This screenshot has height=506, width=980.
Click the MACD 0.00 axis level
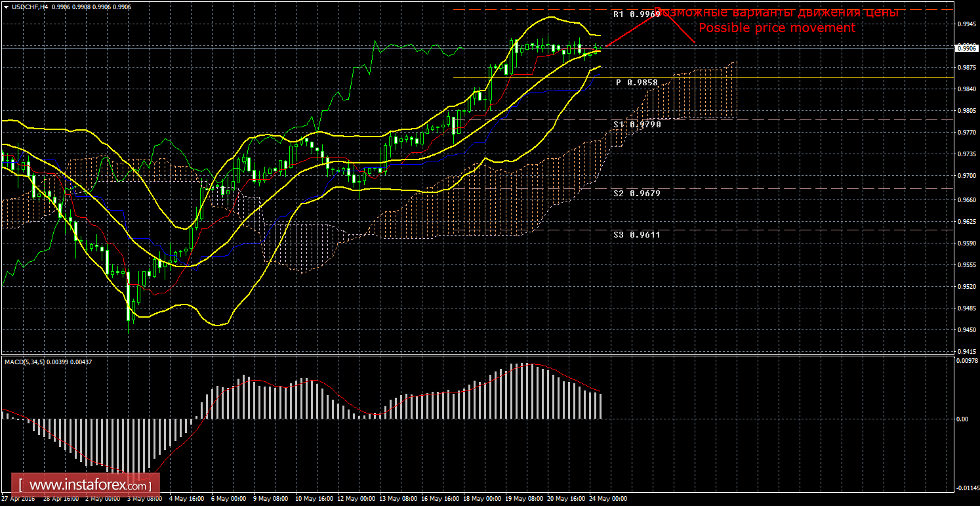962,419
